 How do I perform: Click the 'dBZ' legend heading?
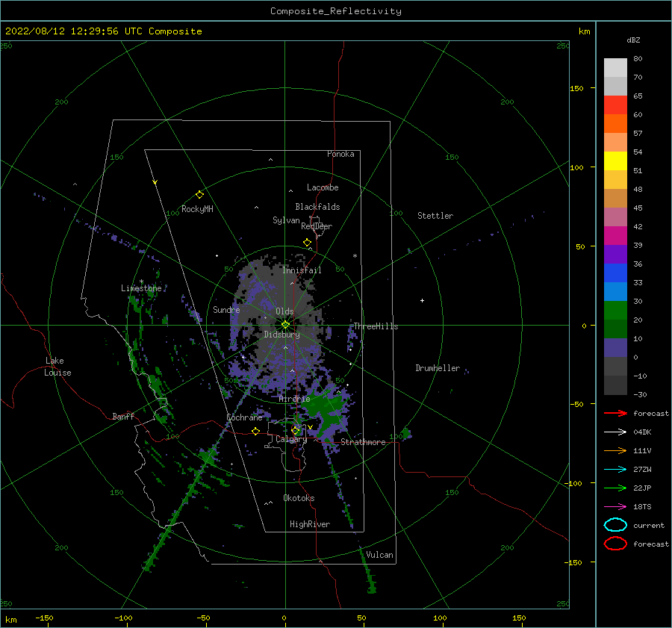[633, 40]
